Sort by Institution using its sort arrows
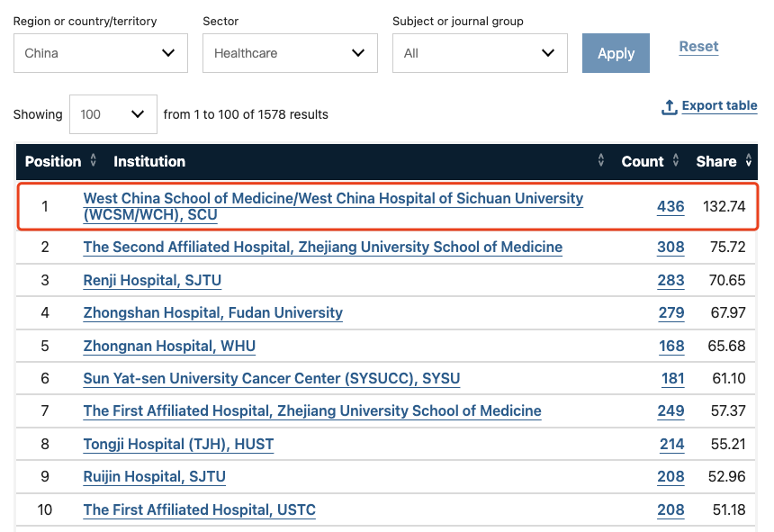Image resolution: width=774 pixels, height=532 pixels. pyautogui.click(x=600, y=160)
